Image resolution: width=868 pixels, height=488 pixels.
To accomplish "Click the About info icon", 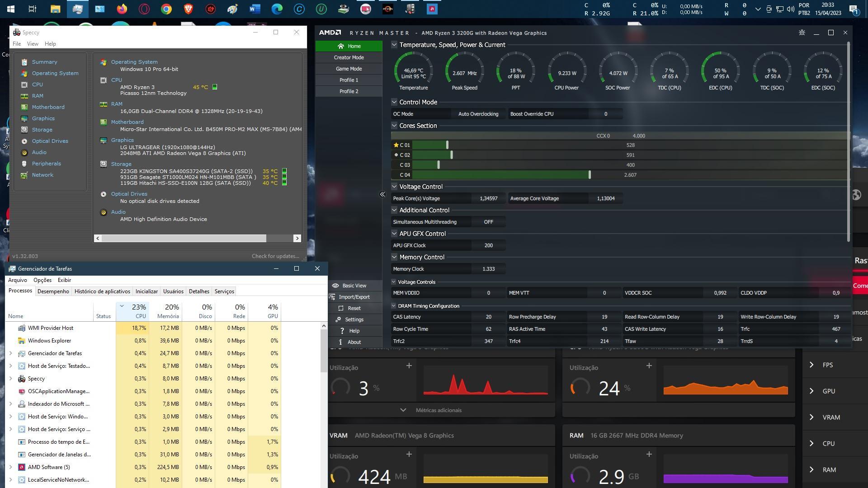I will (341, 342).
